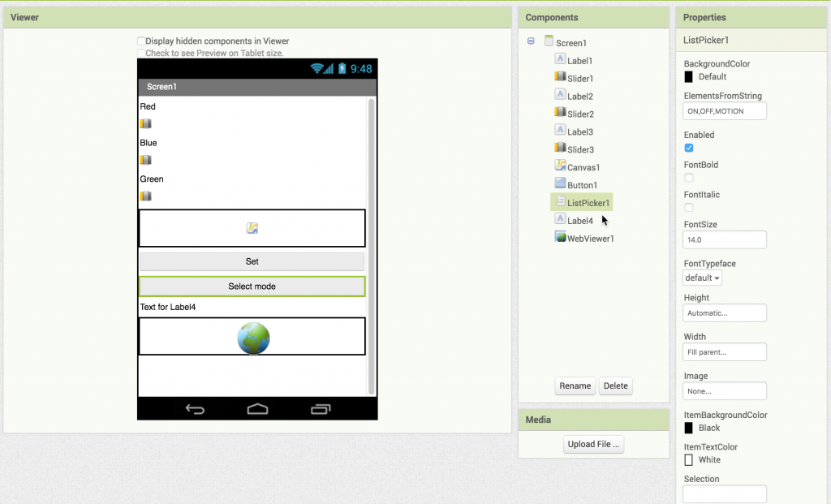Image resolution: width=831 pixels, height=504 pixels.
Task: Click the ElementsFromString text field
Action: pos(725,110)
